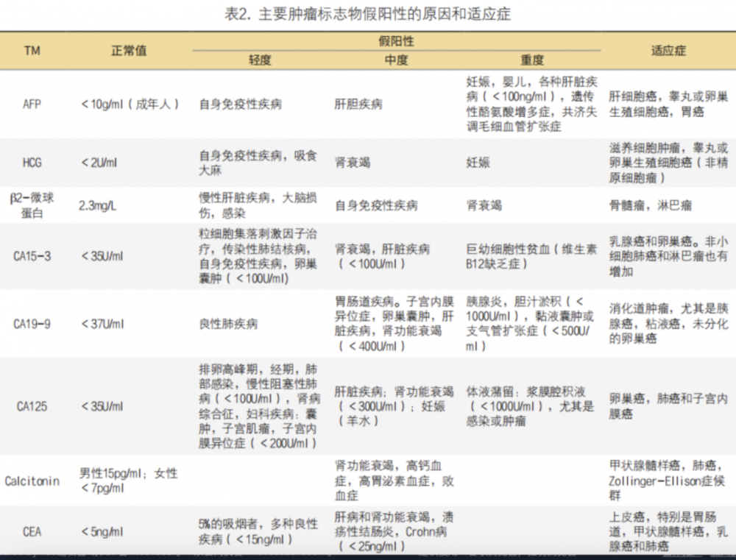Click the '适应症' column header
This screenshot has height=560, width=736.
tap(668, 51)
